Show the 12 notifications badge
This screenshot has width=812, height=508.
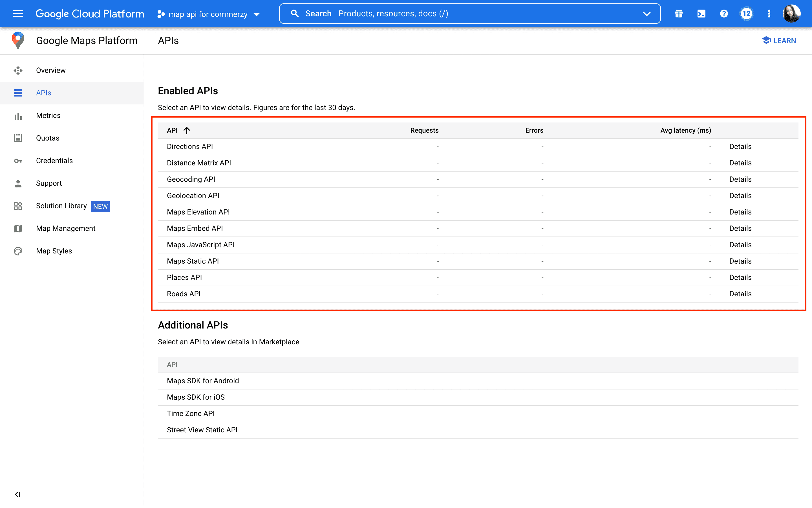click(x=746, y=14)
